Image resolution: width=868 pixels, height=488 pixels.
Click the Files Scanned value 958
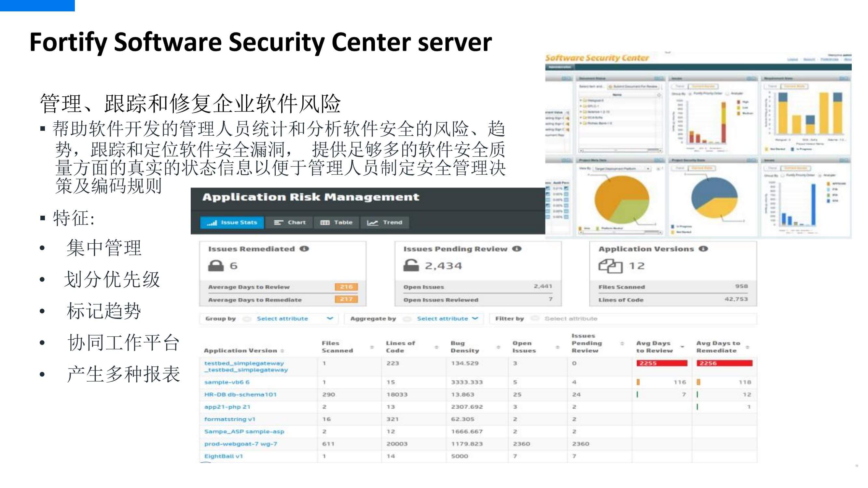click(741, 286)
